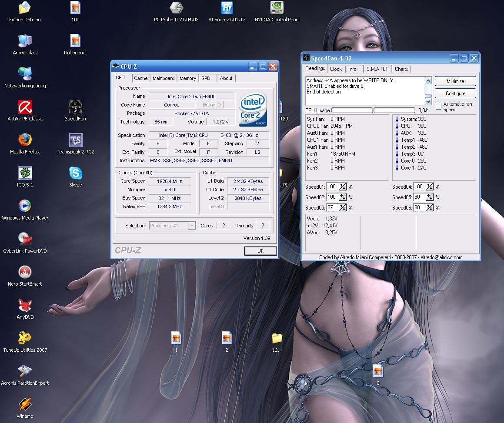This screenshot has width=504, height=423.
Task: Adjust Speed04 spinner arrows in SpeedFan
Action: coord(430,187)
